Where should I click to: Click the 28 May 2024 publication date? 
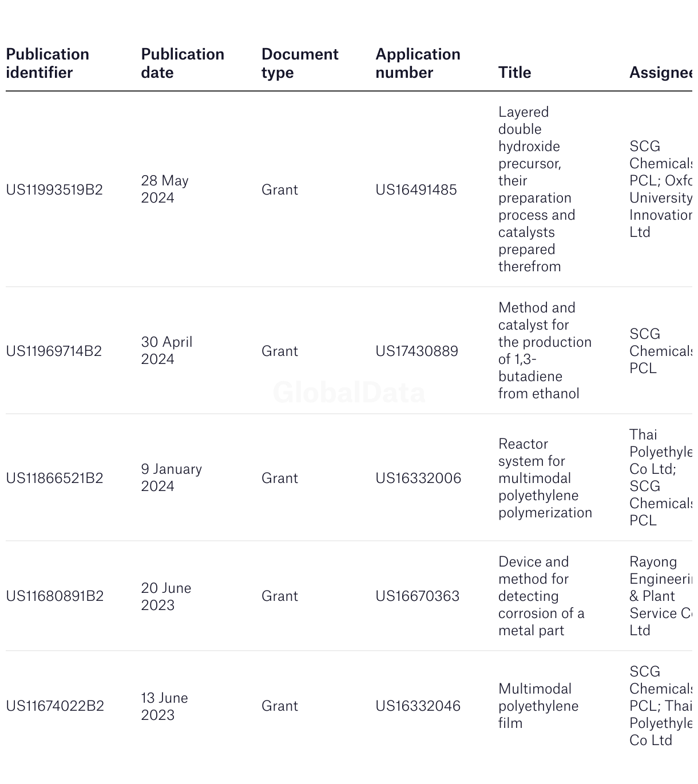coord(165,189)
